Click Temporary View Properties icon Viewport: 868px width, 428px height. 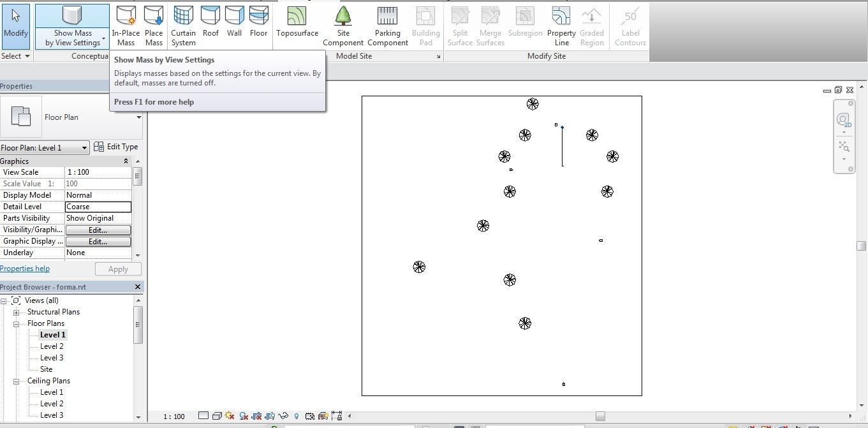310,416
